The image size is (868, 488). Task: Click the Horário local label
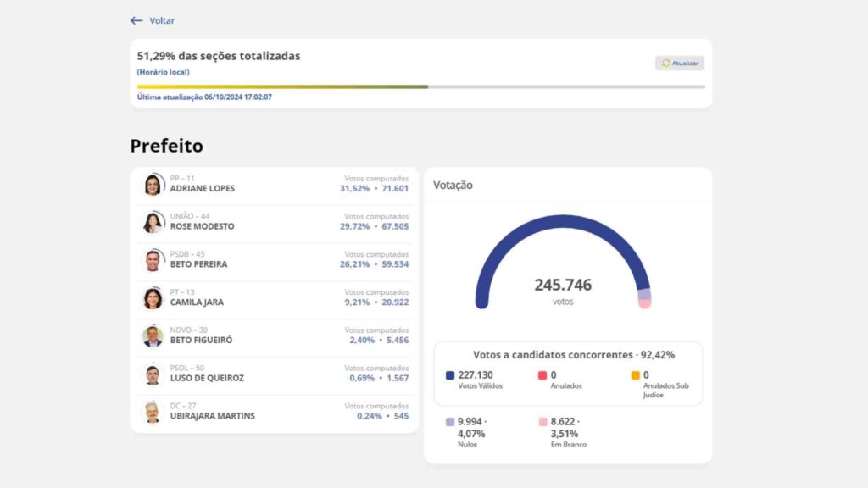(163, 72)
